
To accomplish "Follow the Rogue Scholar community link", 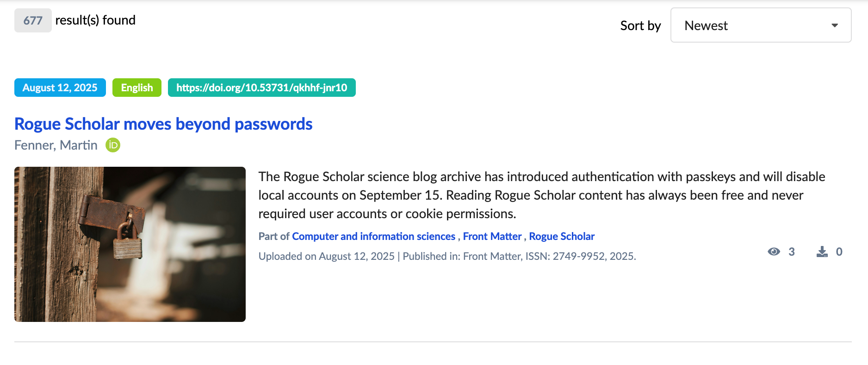I will 562,236.
